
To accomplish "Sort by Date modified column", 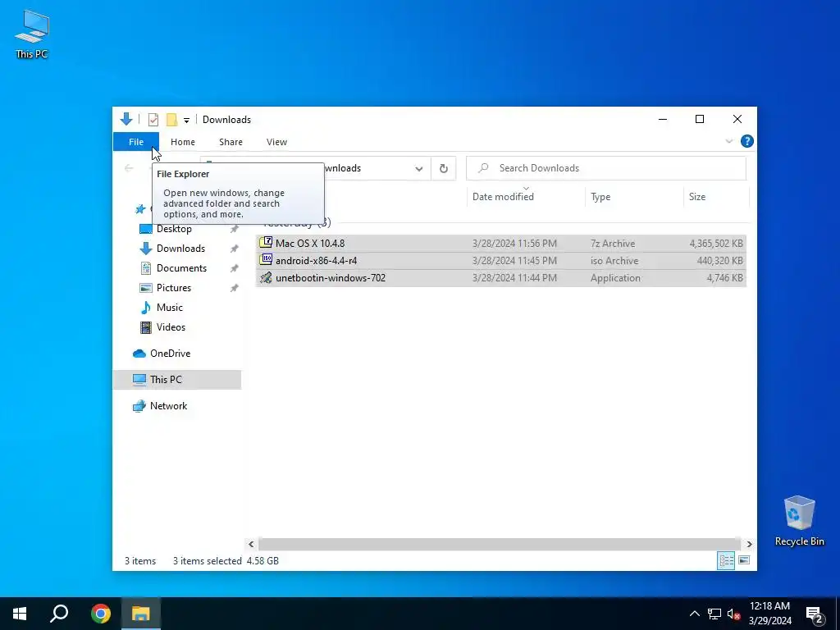I will point(503,197).
